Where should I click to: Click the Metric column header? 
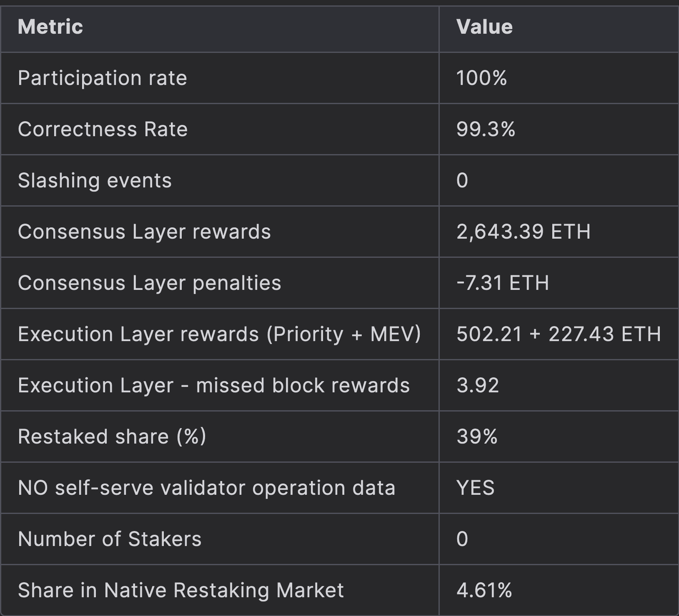[50, 27]
